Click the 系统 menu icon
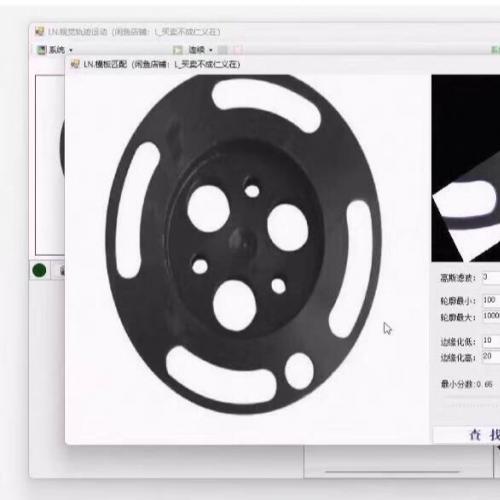This screenshot has width=500, height=500. point(42,50)
